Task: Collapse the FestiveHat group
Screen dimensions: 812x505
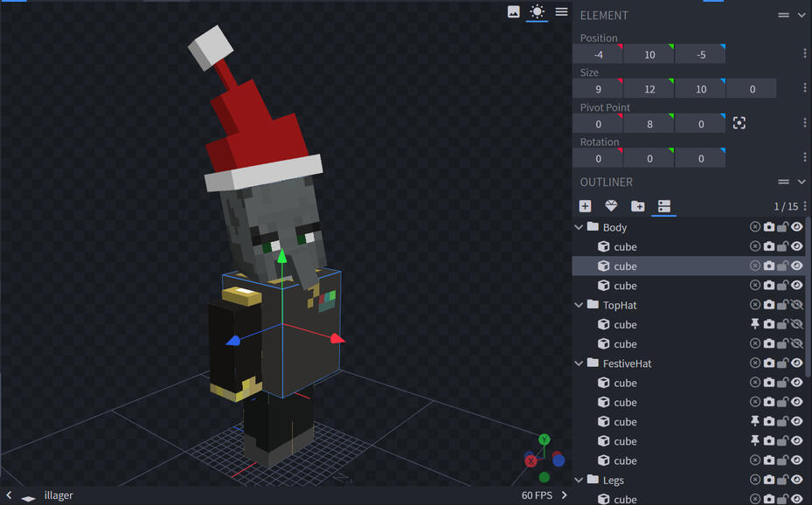Action: pos(579,363)
